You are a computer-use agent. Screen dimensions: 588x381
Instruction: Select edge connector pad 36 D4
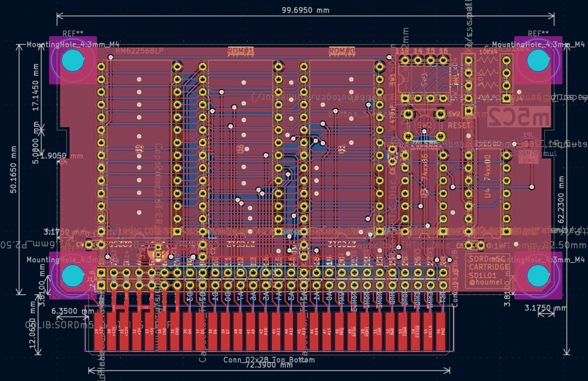[x=187, y=332]
